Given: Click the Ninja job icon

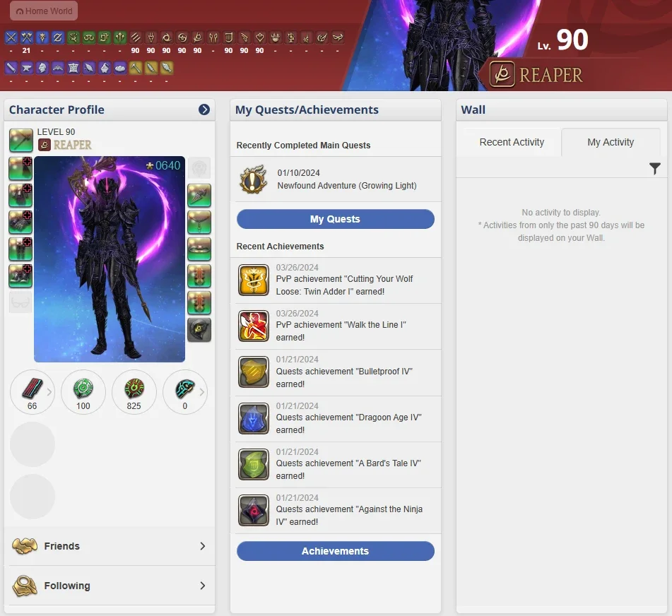Looking at the screenshot, I should click(166, 37).
